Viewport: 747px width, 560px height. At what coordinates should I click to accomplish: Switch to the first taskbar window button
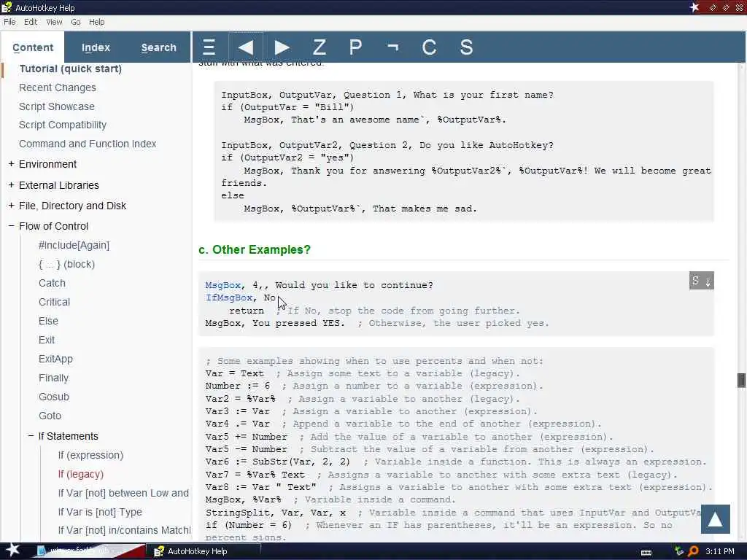[x=90, y=551]
